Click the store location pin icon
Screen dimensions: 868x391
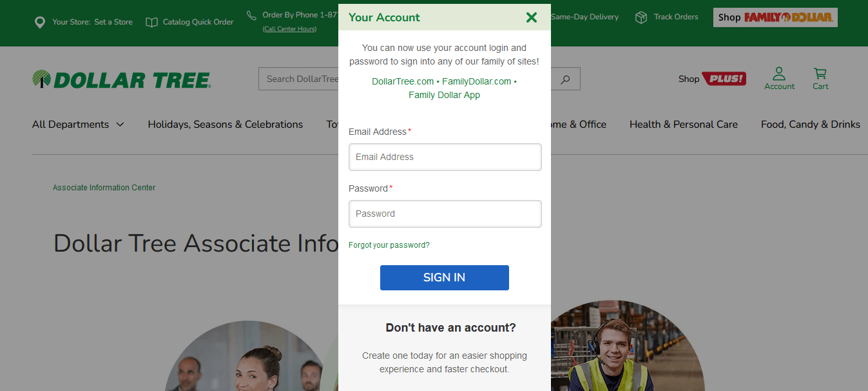pyautogui.click(x=40, y=23)
